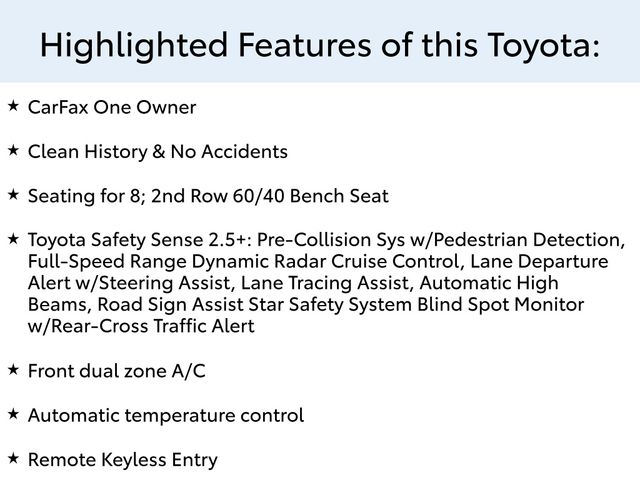Click the Highlighted Features of this Toyota heading
Screen dimensions: 640x480
click(x=320, y=43)
